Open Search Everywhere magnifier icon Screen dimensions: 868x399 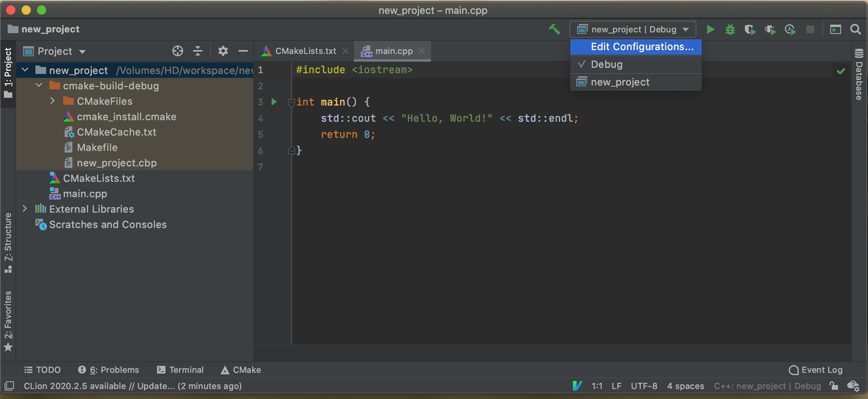[855, 29]
